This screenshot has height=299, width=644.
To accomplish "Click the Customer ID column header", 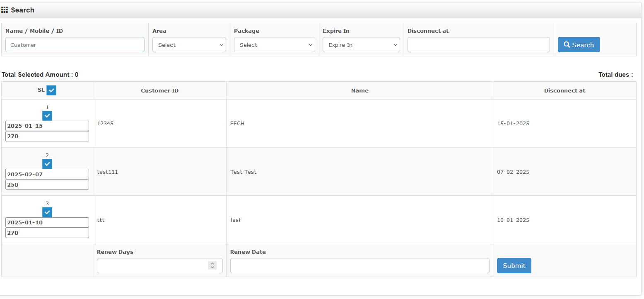I will pyautogui.click(x=159, y=90).
